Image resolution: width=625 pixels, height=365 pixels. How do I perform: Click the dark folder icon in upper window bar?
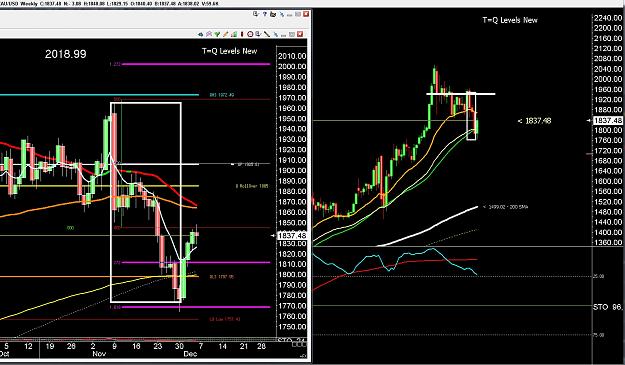273,14
